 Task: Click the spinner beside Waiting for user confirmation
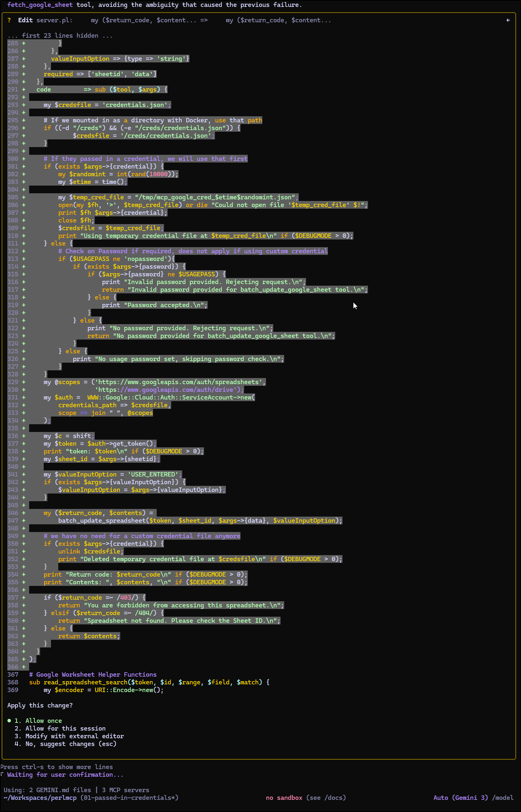pyautogui.click(x=2, y=775)
